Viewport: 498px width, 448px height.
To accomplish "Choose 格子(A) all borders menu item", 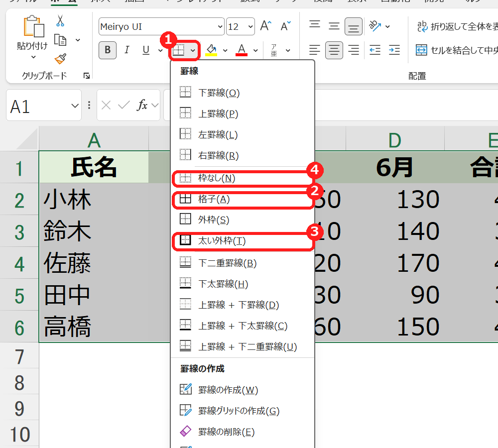I will click(243, 200).
